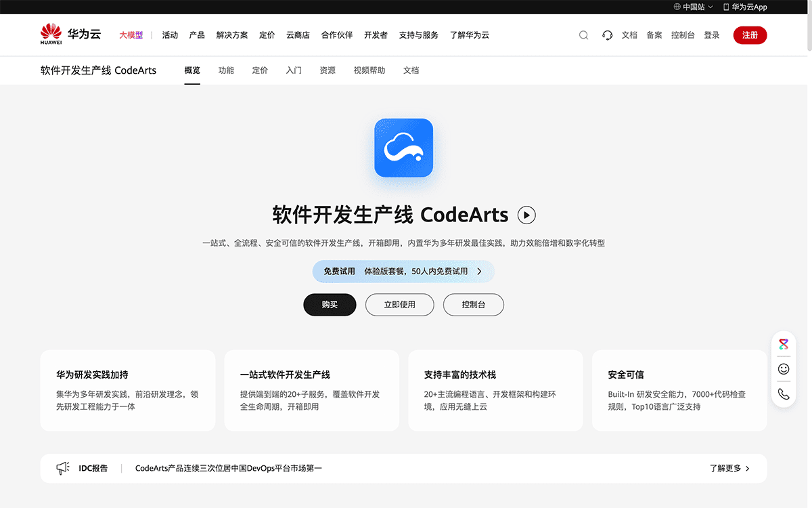
Task: Select the 视频帮助 tab
Action: point(369,70)
